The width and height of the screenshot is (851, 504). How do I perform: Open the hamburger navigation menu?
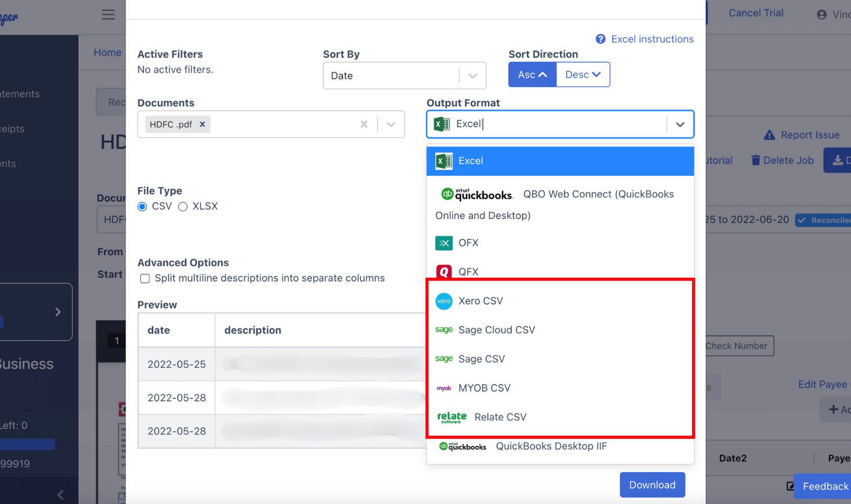pyautogui.click(x=108, y=14)
